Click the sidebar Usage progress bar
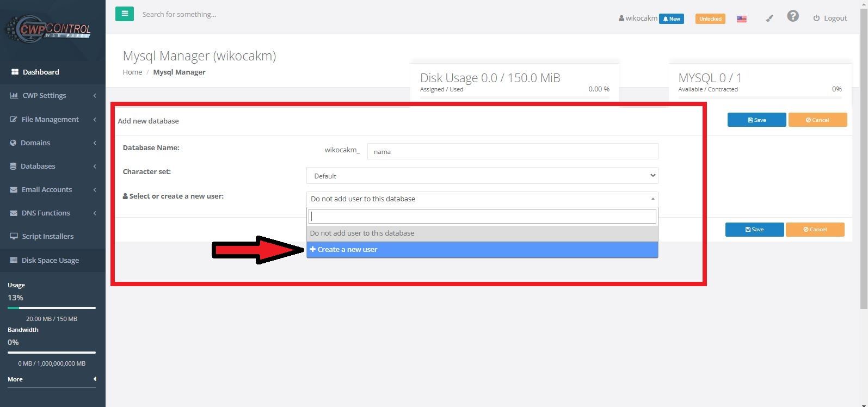Viewport: 868px width, 407px height. click(x=52, y=308)
